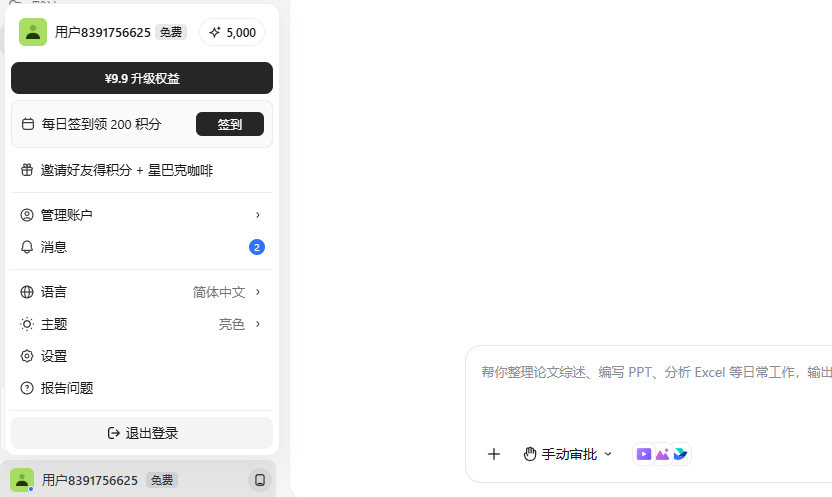Expand the 管理账户 chevron arrow
The image size is (832, 497).
(258, 215)
